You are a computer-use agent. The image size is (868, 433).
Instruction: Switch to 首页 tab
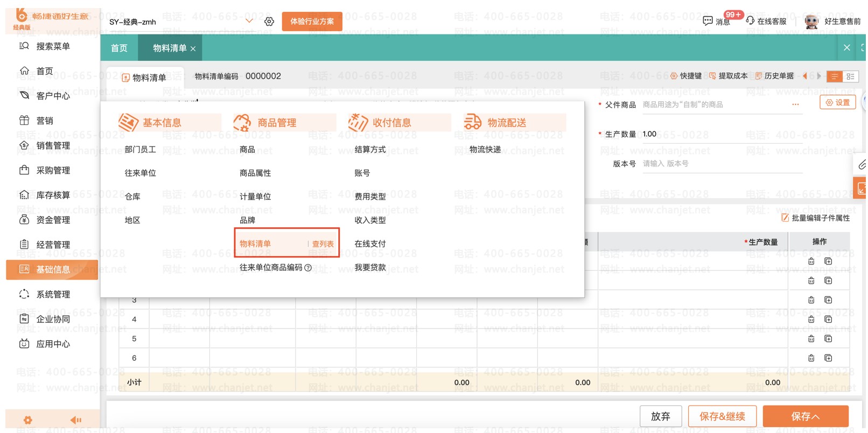119,48
